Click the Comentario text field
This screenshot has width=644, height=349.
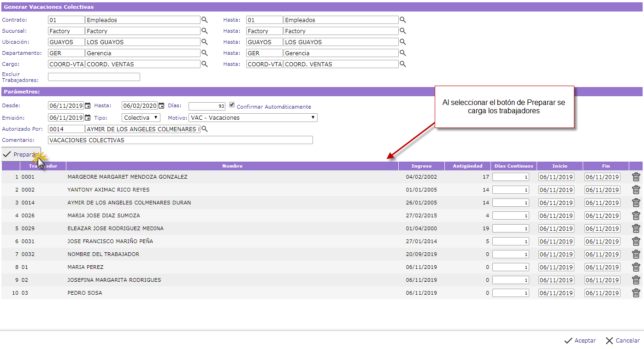click(x=180, y=140)
